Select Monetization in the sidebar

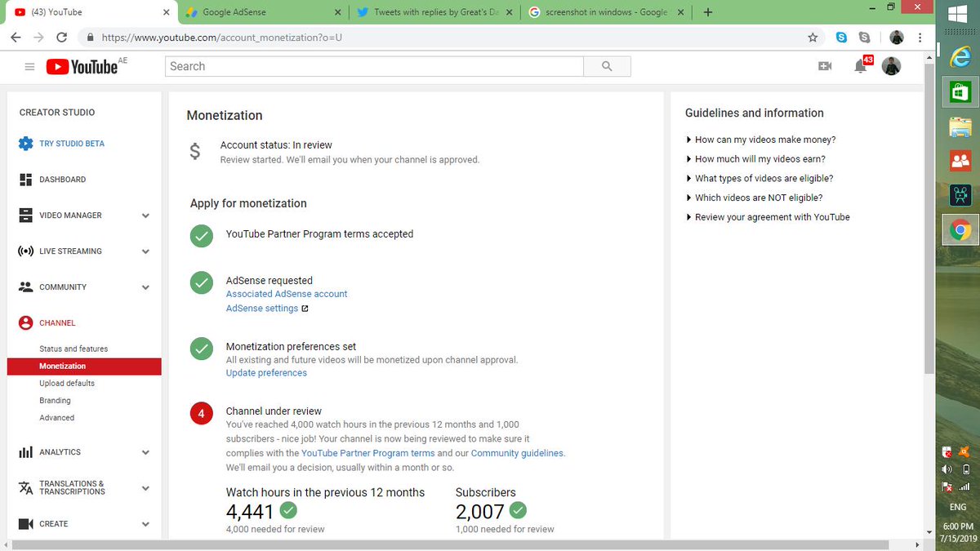(x=84, y=367)
